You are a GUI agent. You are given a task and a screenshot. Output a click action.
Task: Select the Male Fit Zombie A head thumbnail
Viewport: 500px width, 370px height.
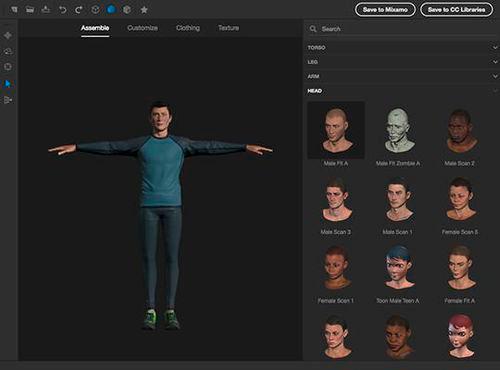coord(398,134)
